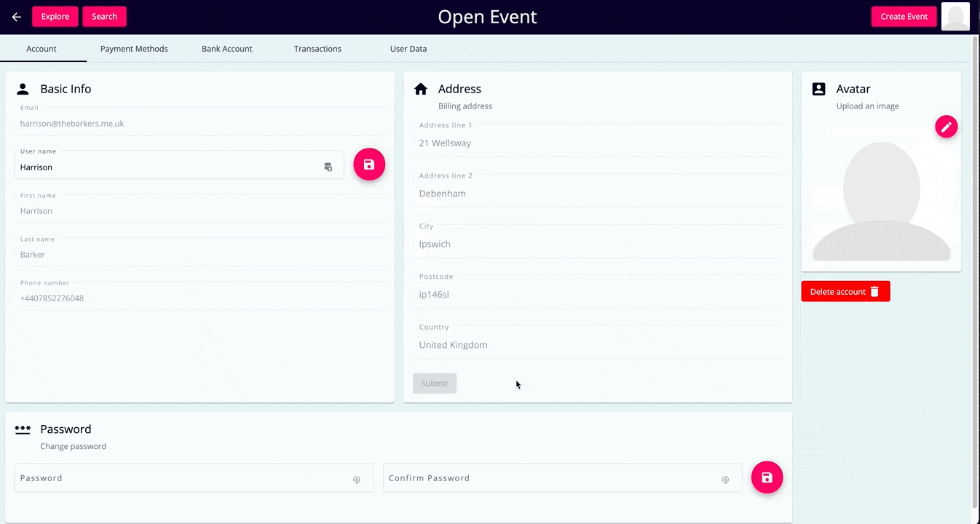Go back using the arrow icon
This screenshot has width=980, height=524.
pyautogui.click(x=17, y=17)
